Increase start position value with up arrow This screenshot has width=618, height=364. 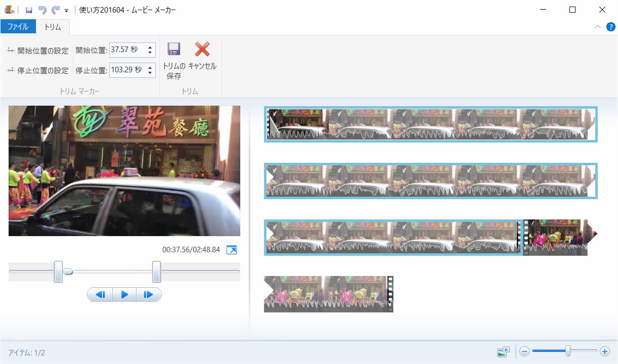click(x=150, y=47)
